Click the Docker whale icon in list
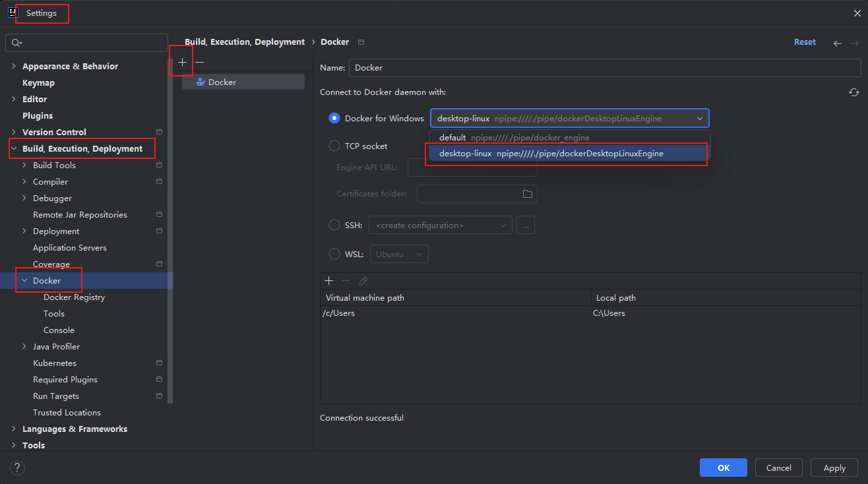The image size is (868, 484). tap(201, 82)
